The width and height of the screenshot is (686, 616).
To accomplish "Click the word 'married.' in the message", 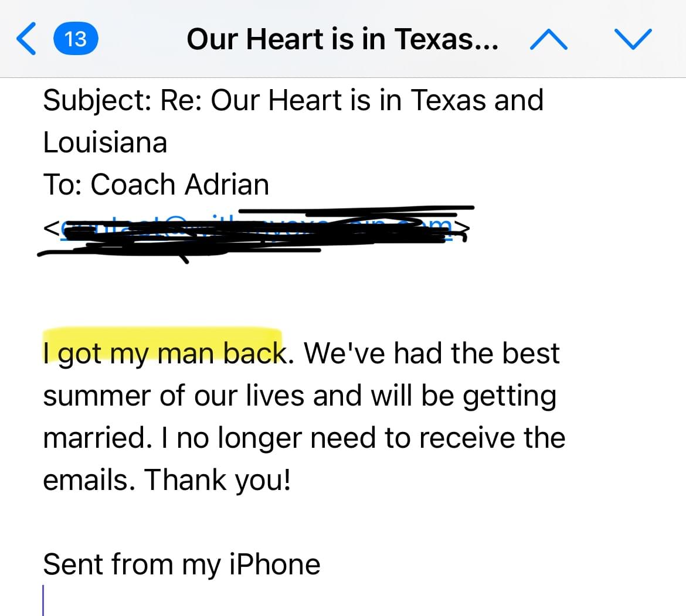I will pyautogui.click(x=97, y=438).
